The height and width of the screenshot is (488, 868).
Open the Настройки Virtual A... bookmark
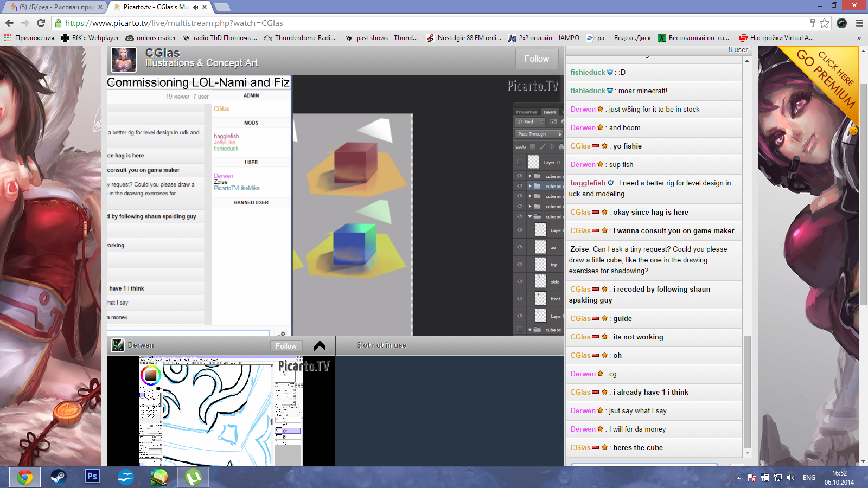776,38
